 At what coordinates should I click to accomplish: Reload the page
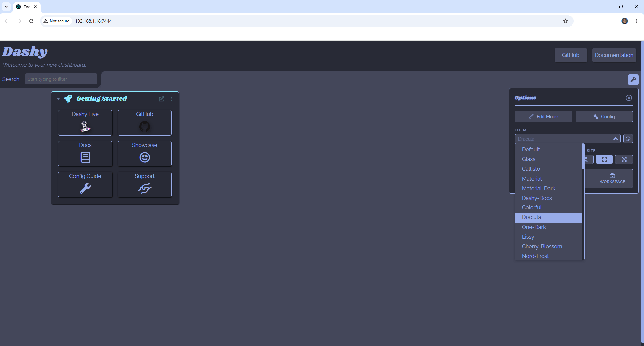tap(31, 21)
